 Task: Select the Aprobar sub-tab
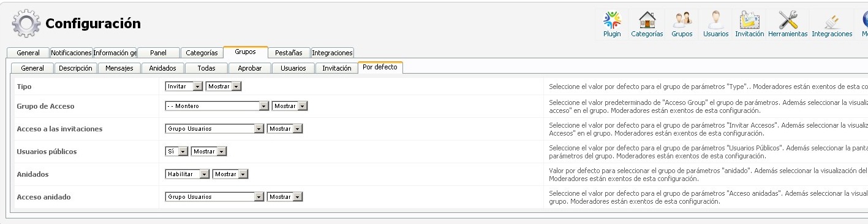(249, 68)
